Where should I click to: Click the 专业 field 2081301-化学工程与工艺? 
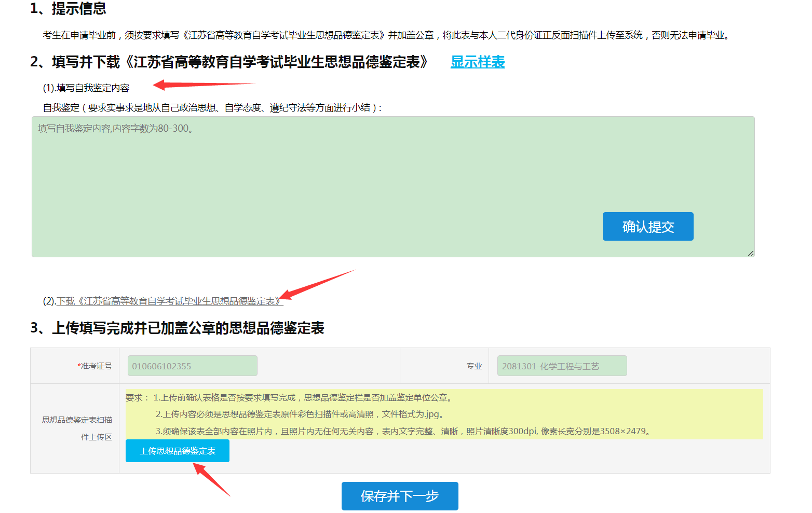coord(562,366)
